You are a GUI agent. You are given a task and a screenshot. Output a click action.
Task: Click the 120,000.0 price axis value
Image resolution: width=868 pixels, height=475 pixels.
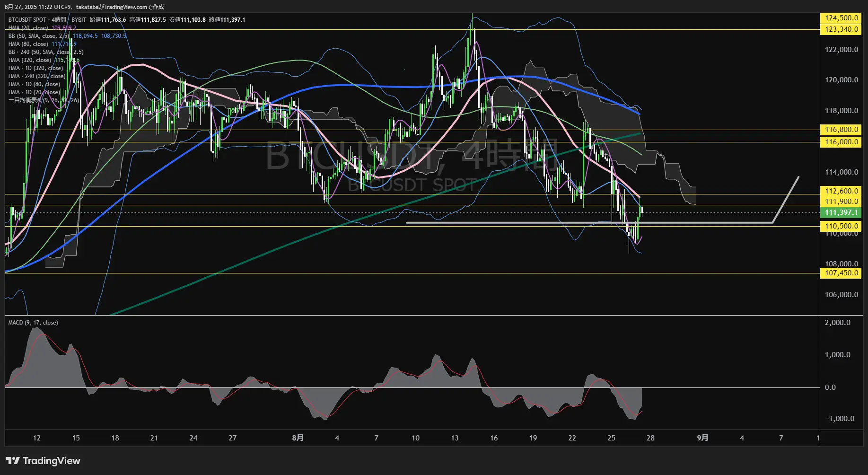coord(842,80)
